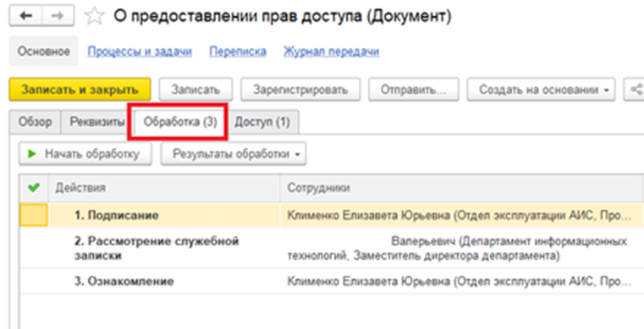Click the Записать и закрыть button
This screenshot has width=644, height=329.
pos(80,90)
